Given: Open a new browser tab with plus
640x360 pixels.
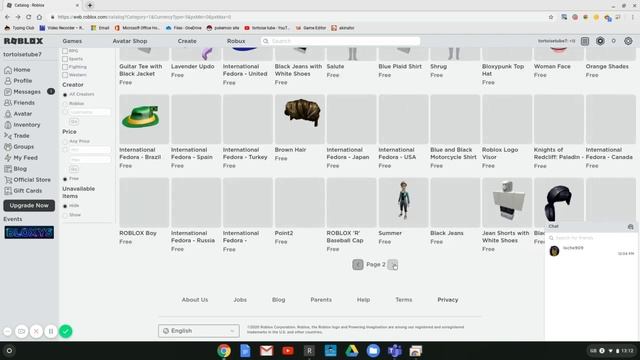Looking at the screenshot, I should 90,5.
